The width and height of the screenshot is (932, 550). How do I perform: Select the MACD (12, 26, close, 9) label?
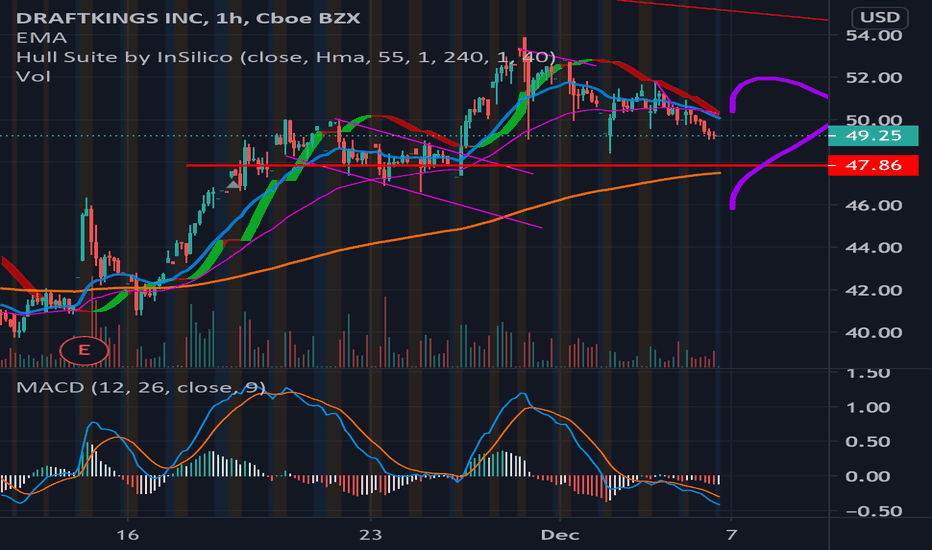(x=141, y=388)
